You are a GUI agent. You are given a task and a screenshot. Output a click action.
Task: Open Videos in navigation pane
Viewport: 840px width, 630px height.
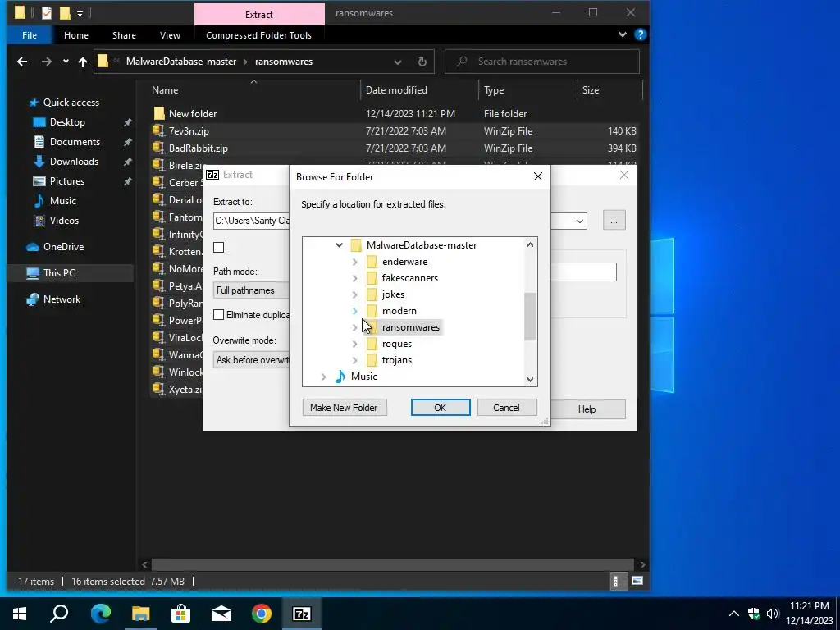click(64, 221)
